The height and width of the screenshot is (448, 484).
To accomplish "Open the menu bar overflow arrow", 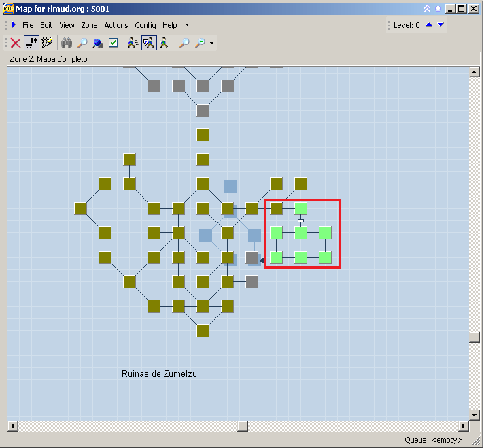I will pos(187,25).
